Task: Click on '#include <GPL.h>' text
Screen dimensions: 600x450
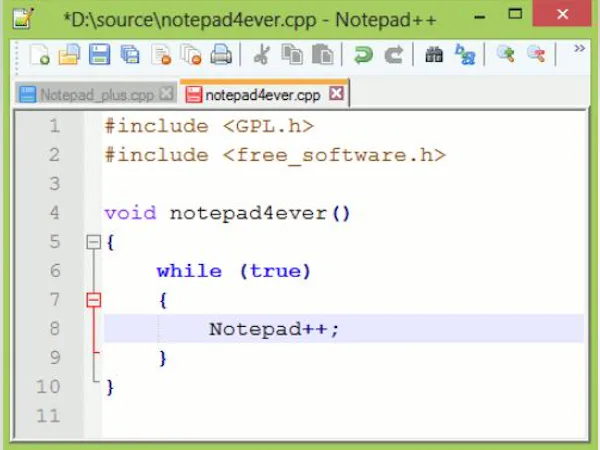Action: pyautogui.click(x=209, y=126)
